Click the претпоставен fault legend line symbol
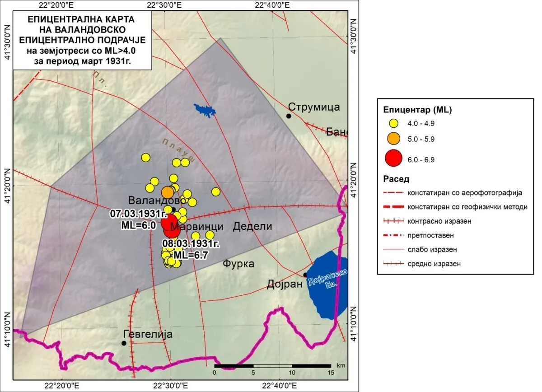 392,235
